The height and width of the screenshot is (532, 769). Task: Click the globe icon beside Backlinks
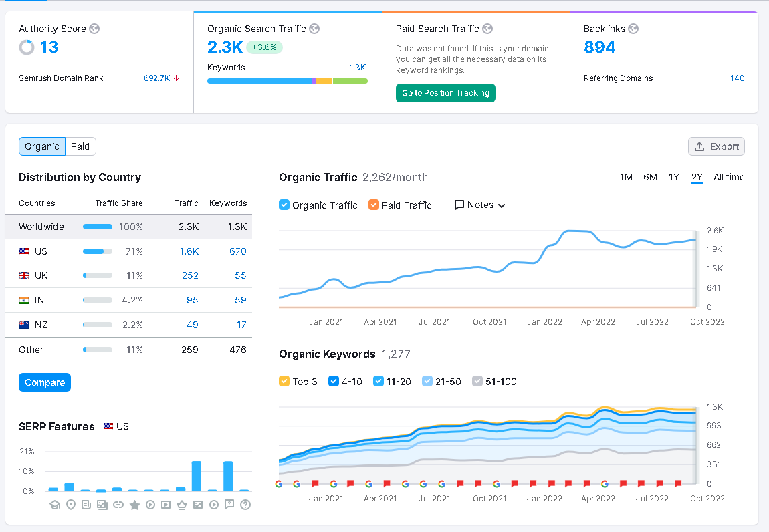[x=633, y=29]
